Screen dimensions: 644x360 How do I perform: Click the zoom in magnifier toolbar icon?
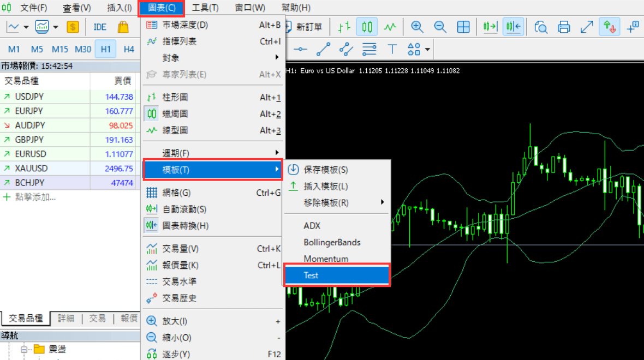(417, 27)
